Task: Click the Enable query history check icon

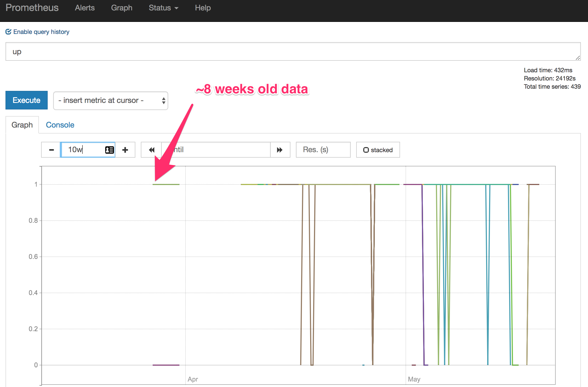Action: [8, 32]
